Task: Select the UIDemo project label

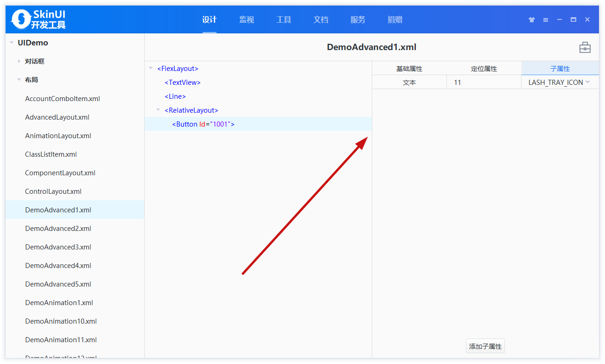Action: pyautogui.click(x=33, y=43)
